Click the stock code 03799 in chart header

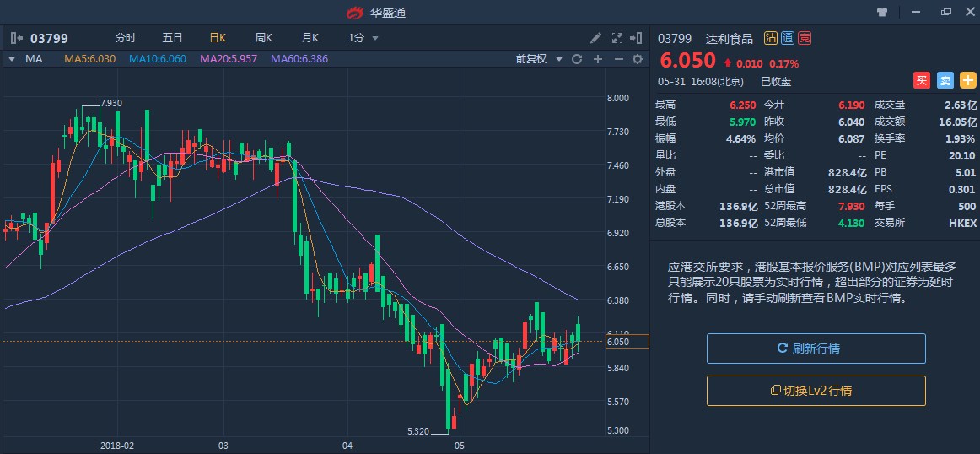pos(50,38)
